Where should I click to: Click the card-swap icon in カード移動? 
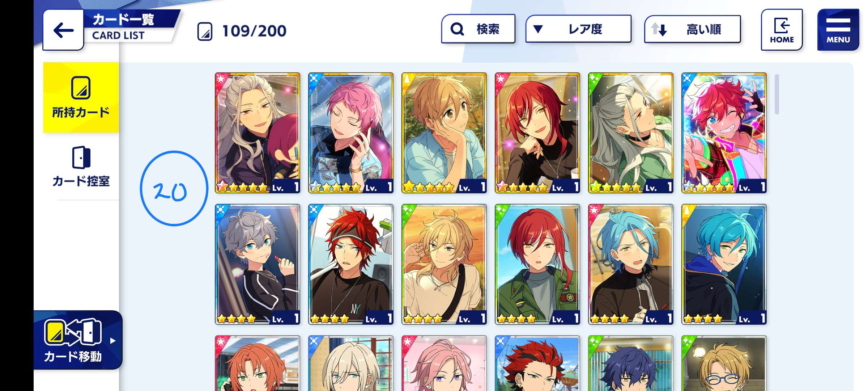point(73,332)
